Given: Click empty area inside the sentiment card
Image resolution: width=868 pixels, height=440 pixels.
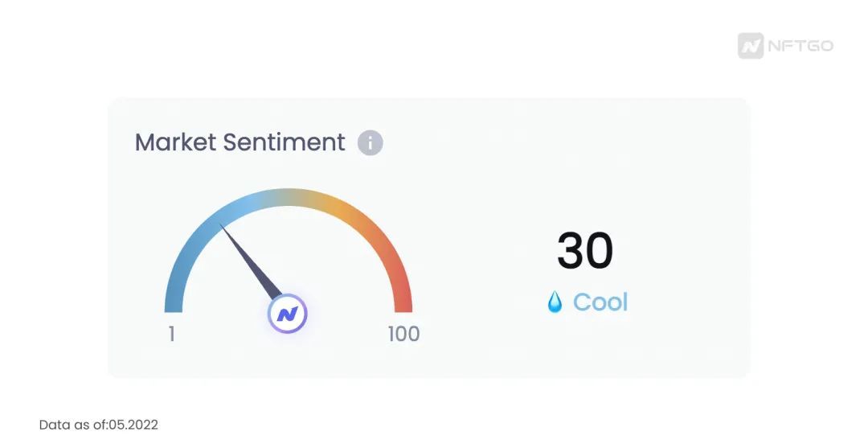Looking at the screenshot, I should (554, 167).
